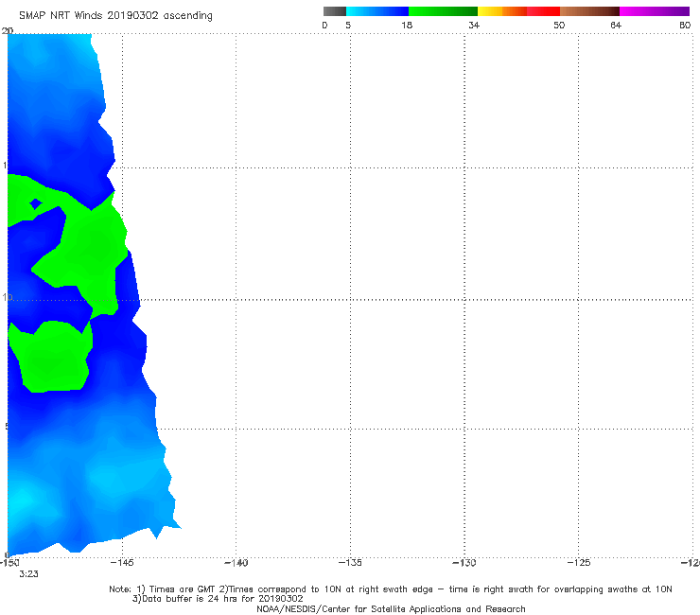Click the note 'Data buffer is 24 hrs for 20190302'
Image resolution: width=700 pixels, height=615 pixels.
(x=222, y=599)
